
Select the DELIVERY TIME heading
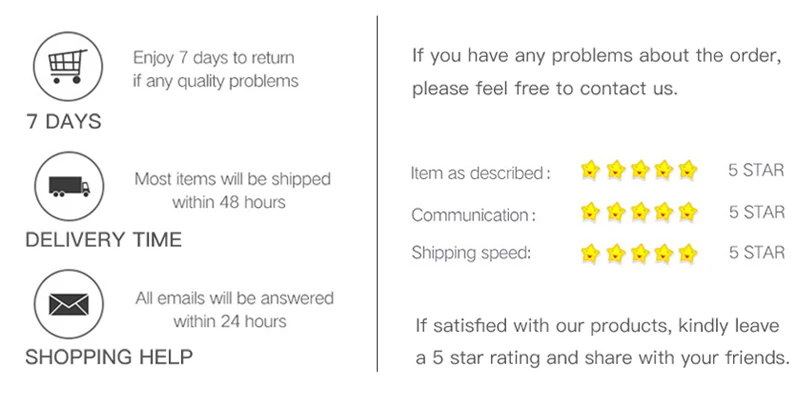pos(104,239)
